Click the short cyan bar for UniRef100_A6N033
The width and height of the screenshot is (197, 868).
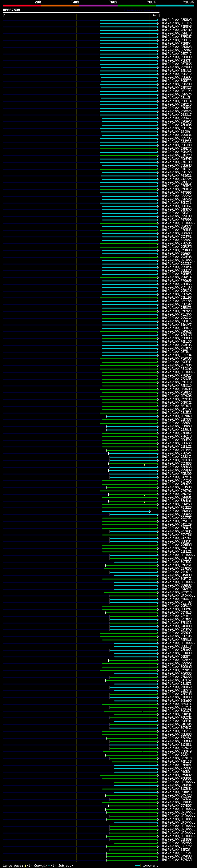click(x=126, y=511)
